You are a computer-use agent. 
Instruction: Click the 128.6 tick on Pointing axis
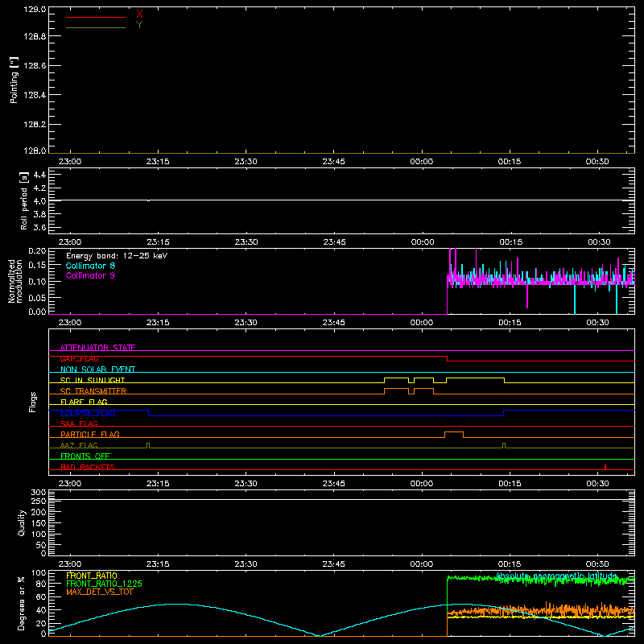(x=35, y=66)
